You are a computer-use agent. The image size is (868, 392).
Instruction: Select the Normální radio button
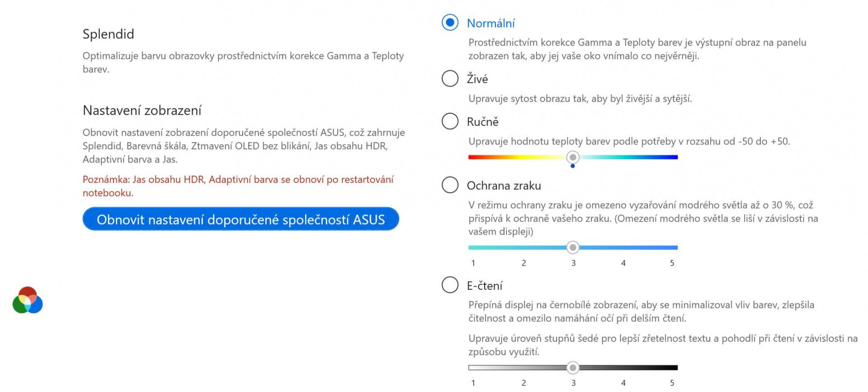pyautogui.click(x=450, y=23)
